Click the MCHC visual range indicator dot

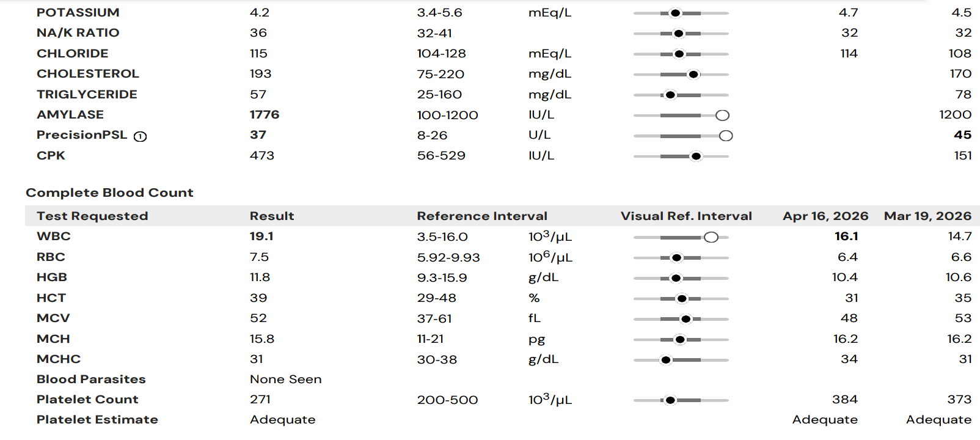(666, 360)
